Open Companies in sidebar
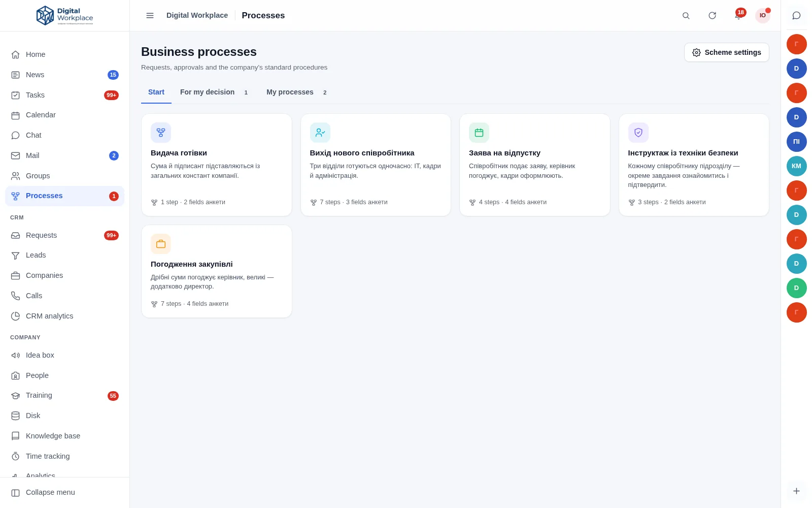This screenshot has width=812, height=508. [65, 275]
